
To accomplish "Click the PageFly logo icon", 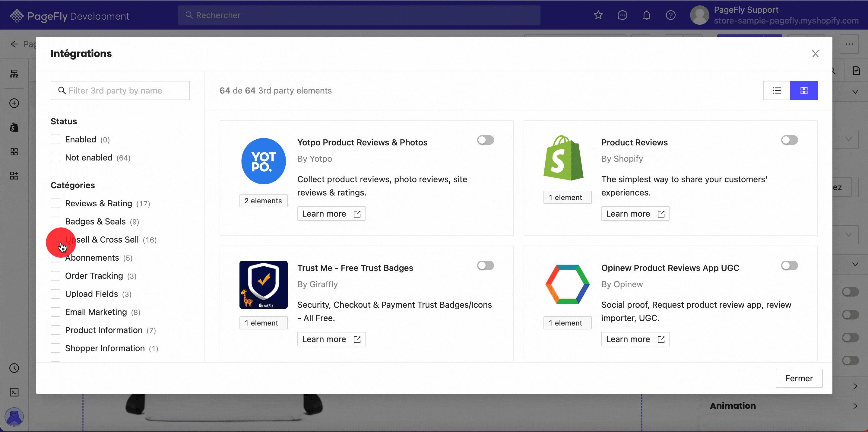I will (x=17, y=15).
